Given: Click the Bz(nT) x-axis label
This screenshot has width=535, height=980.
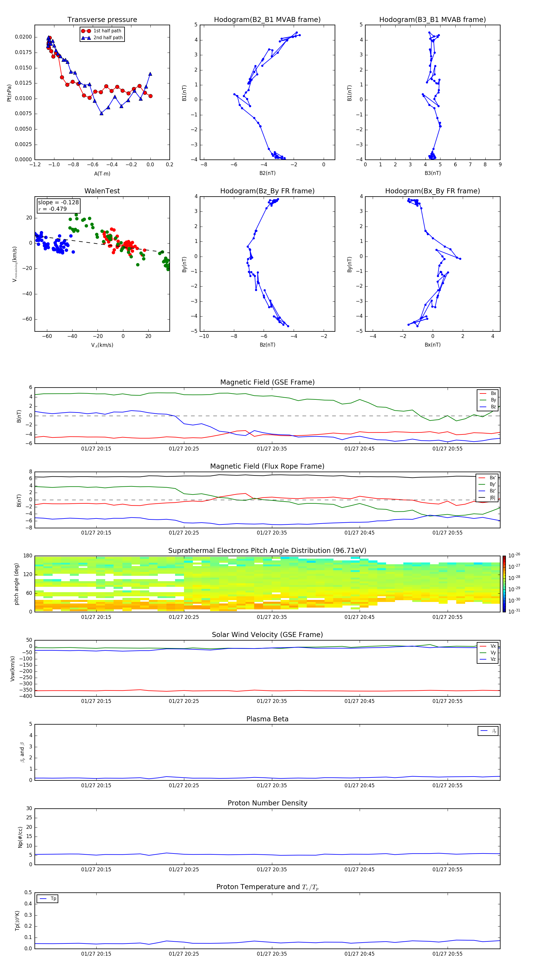Looking at the screenshot, I should pyautogui.click(x=267, y=345).
